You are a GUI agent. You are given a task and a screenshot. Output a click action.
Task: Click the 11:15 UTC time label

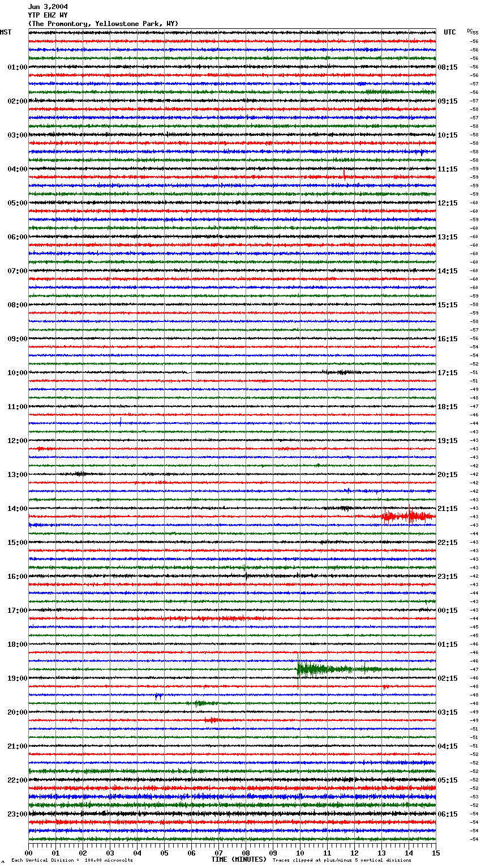click(448, 169)
